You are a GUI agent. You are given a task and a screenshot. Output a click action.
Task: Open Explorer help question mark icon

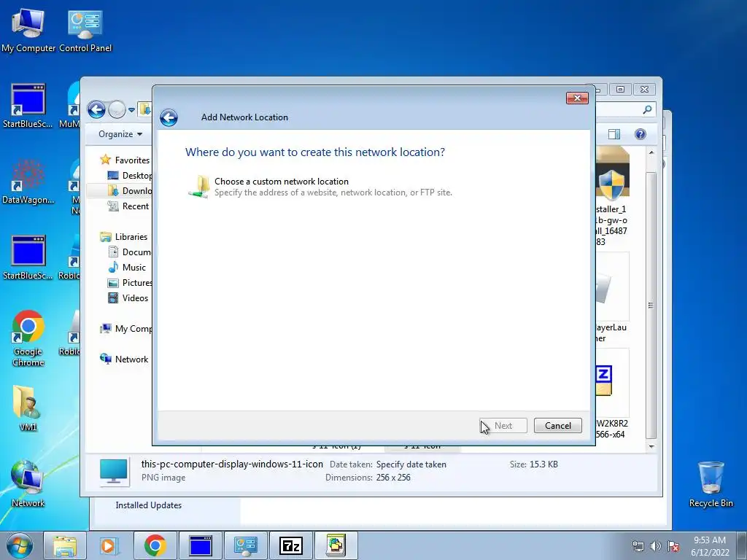click(x=640, y=134)
